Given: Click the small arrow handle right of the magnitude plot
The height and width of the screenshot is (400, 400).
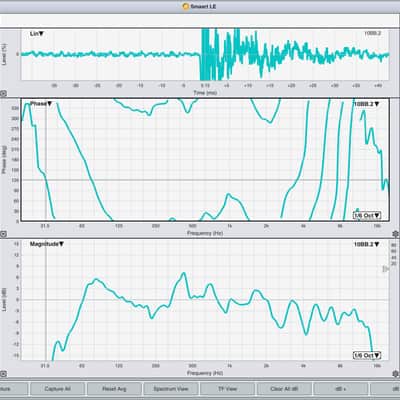Looking at the screenshot, I should [385, 269].
